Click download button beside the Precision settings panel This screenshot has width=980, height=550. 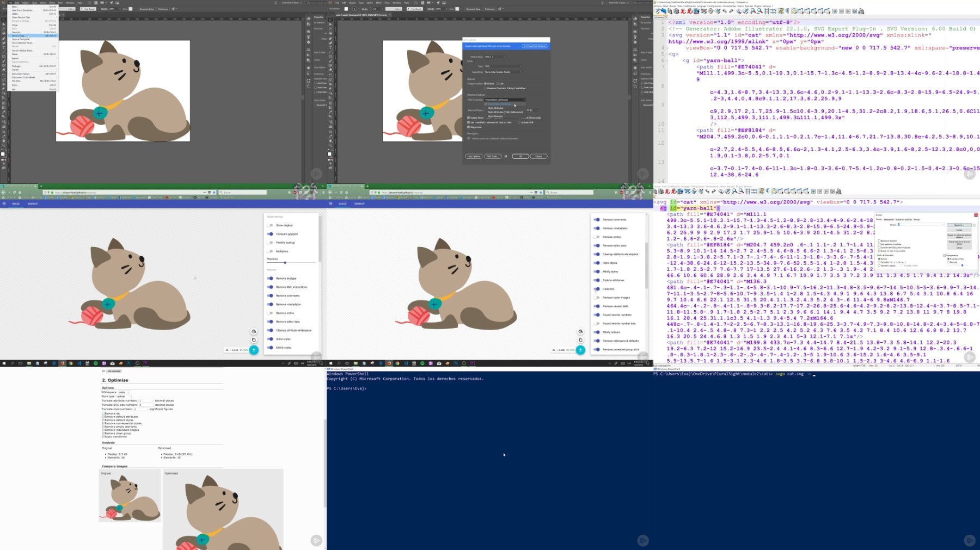pyautogui.click(x=254, y=350)
